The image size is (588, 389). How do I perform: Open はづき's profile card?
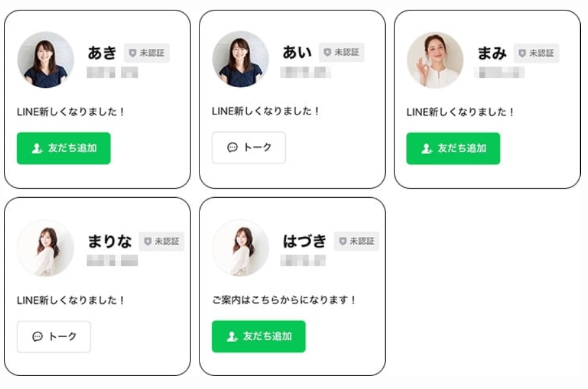[292, 286]
